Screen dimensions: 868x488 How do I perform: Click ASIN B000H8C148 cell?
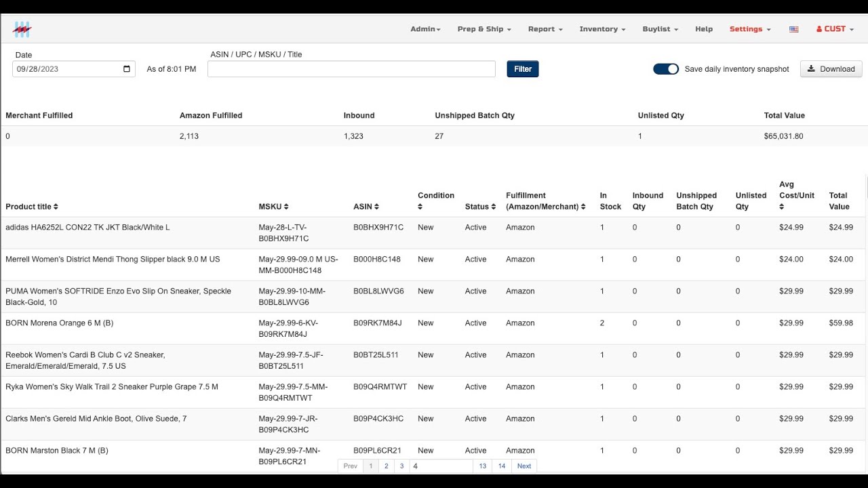coord(377,260)
